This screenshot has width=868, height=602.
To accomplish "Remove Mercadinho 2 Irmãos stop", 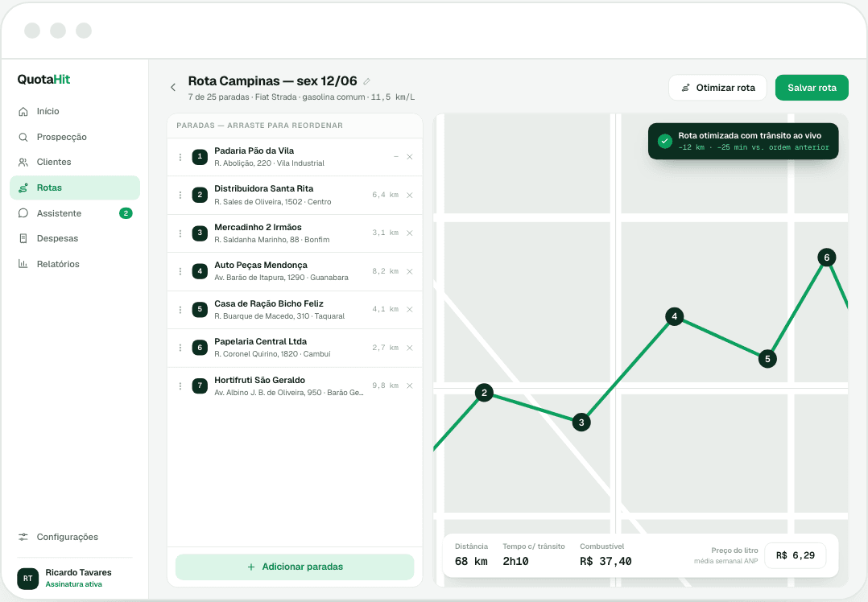I will pyautogui.click(x=410, y=233).
